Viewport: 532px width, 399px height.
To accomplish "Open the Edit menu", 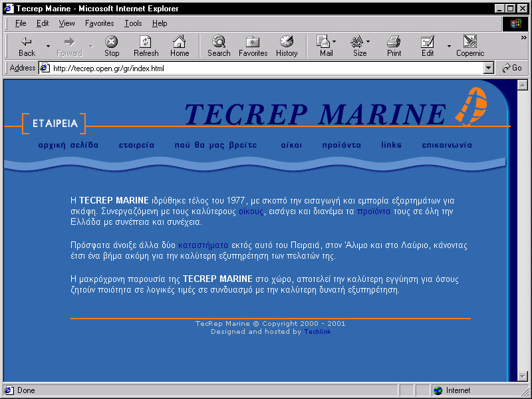I will [43, 23].
